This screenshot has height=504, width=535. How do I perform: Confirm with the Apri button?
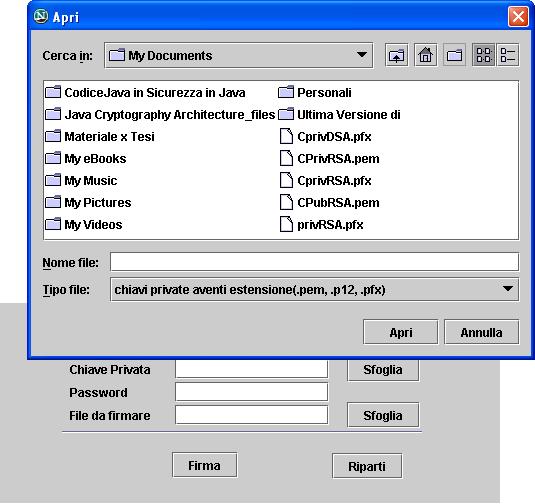[401, 332]
